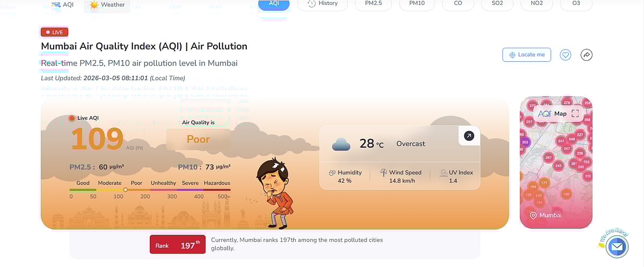
Task: Switch to the Weather section tab
Action: pyautogui.click(x=107, y=5)
